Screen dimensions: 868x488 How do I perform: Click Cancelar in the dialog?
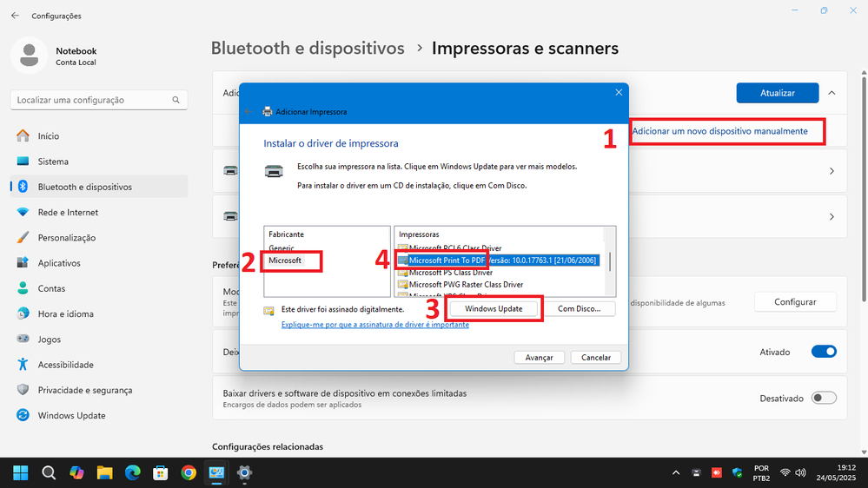(596, 358)
